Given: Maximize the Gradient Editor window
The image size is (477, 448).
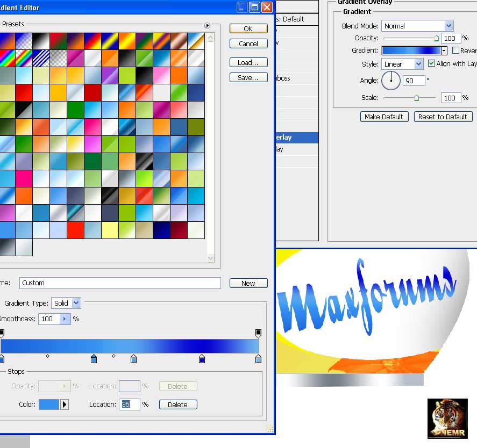Looking at the screenshot, I should pos(254,7).
